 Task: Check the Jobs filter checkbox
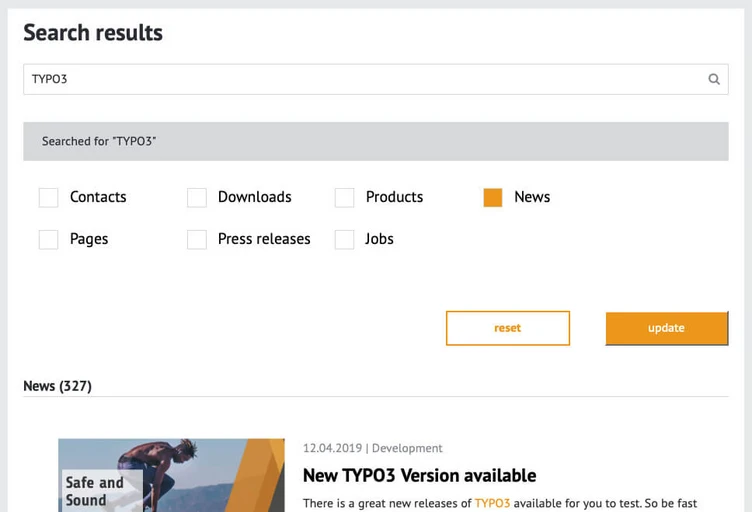(x=344, y=239)
